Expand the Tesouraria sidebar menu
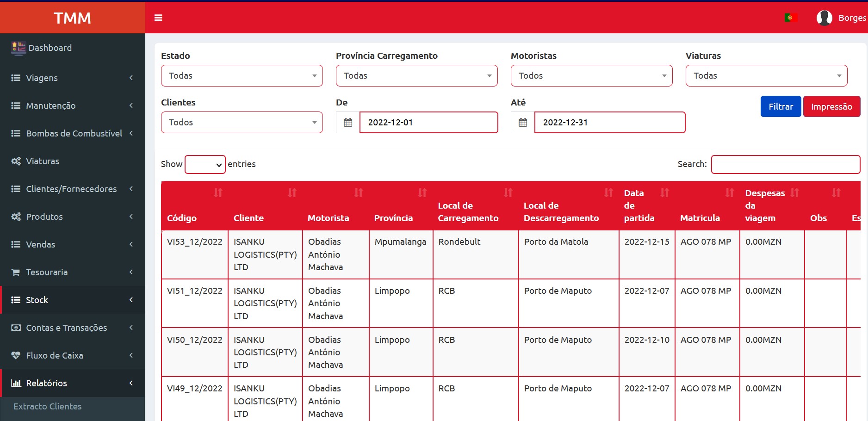This screenshot has width=868, height=421. pyautogui.click(x=73, y=272)
